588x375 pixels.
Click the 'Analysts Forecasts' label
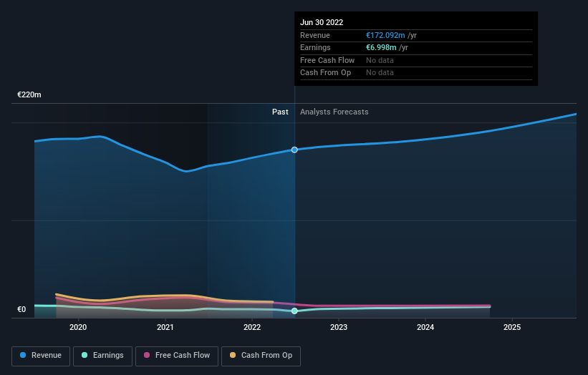click(334, 112)
